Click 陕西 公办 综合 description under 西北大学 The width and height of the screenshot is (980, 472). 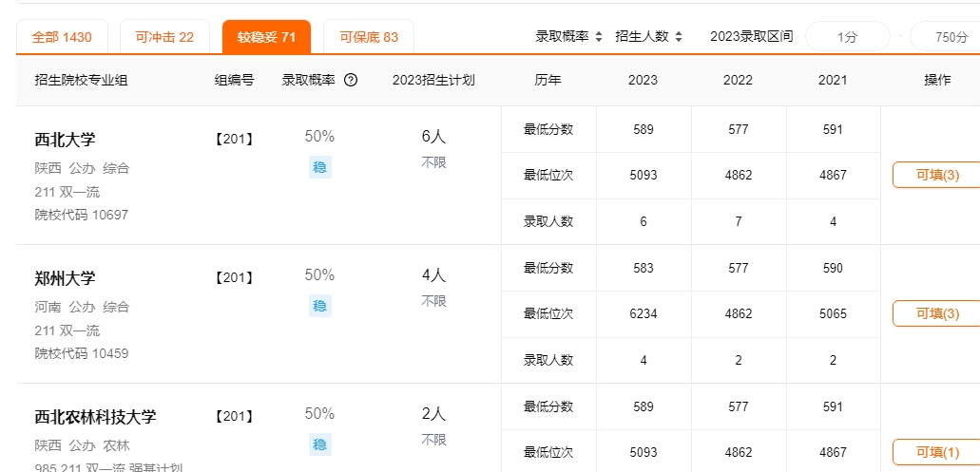(82, 169)
